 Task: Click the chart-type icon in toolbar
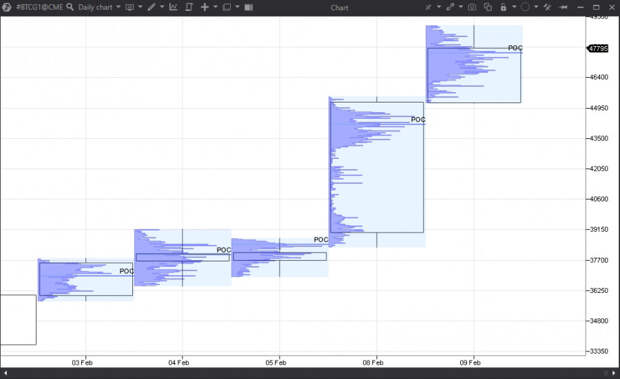pos(130,7)
